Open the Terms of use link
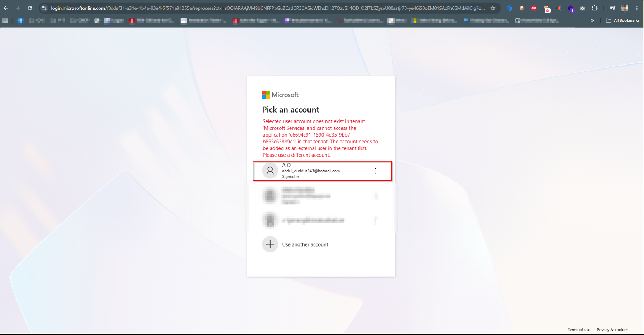 click(579, 330)
